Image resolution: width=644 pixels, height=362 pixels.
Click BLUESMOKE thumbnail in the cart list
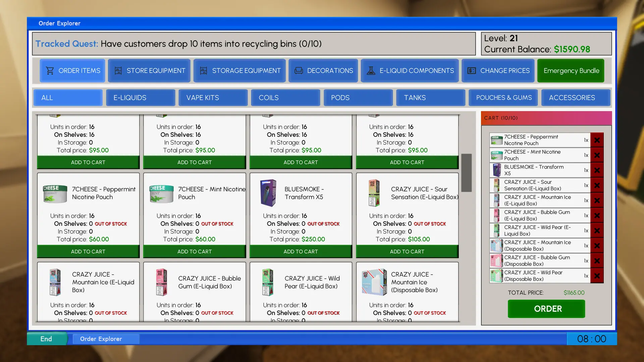coord(496,170)
